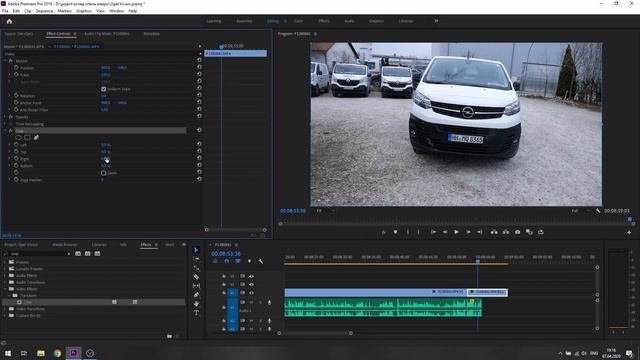Create new custom bin in Effects panel
The width and height of the screenshot is (640, 360).
point(169,336)
